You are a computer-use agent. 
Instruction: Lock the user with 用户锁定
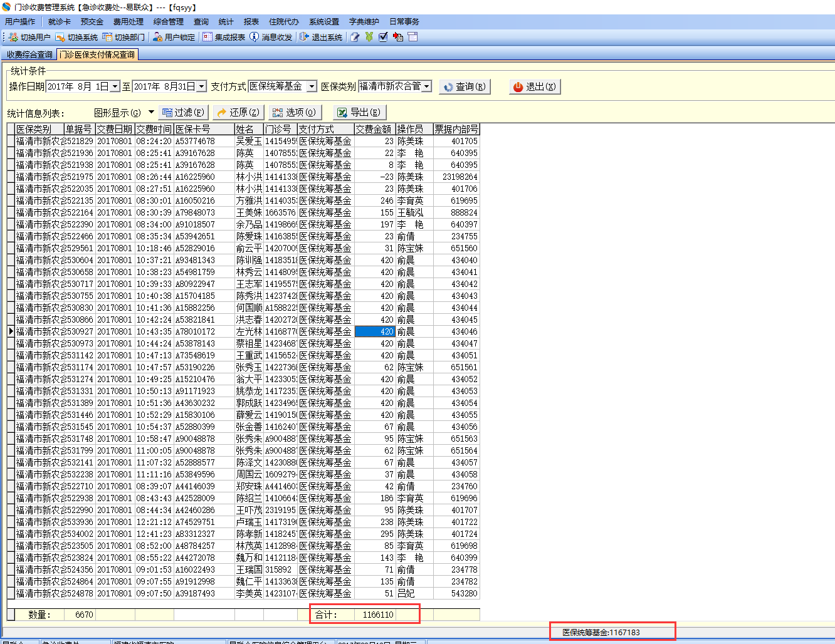[x=174, y=37]
